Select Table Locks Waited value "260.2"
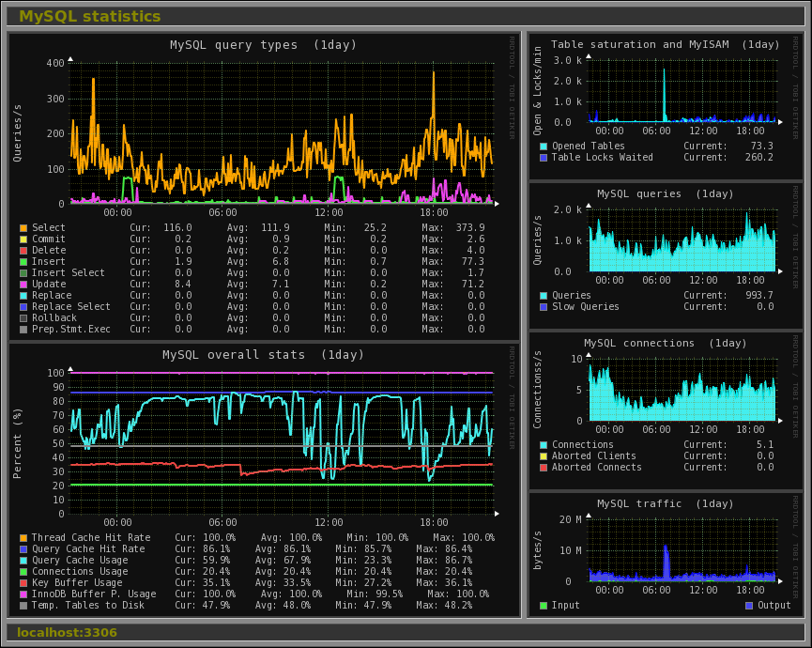812x648 pixels. tap(759, 158)
